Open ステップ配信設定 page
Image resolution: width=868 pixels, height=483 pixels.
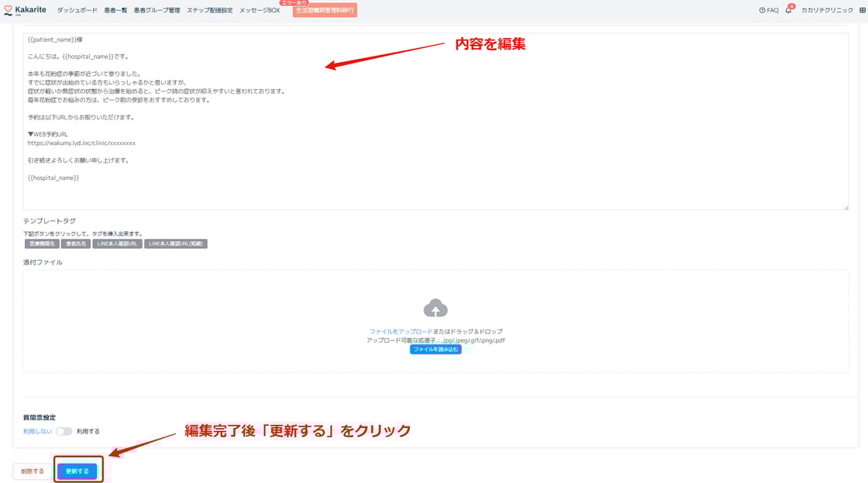tap(209, 11)
